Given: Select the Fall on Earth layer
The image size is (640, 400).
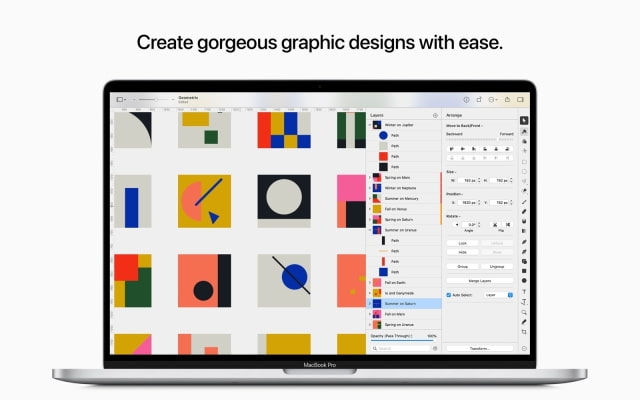Looking at the screenshot, I should pyautogui.click(x=400, y=282).
